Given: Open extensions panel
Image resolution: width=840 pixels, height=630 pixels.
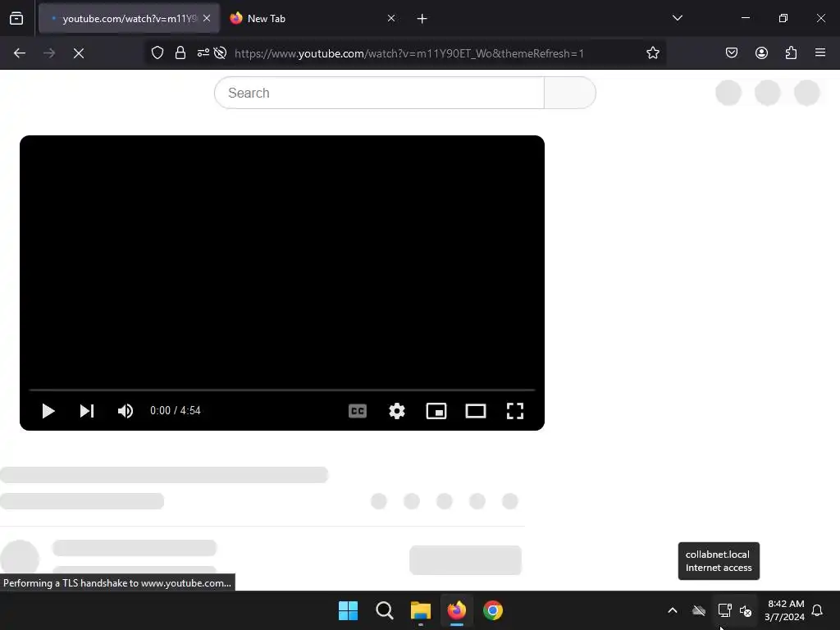Looking at the screenshot, I should coord(791,53).
